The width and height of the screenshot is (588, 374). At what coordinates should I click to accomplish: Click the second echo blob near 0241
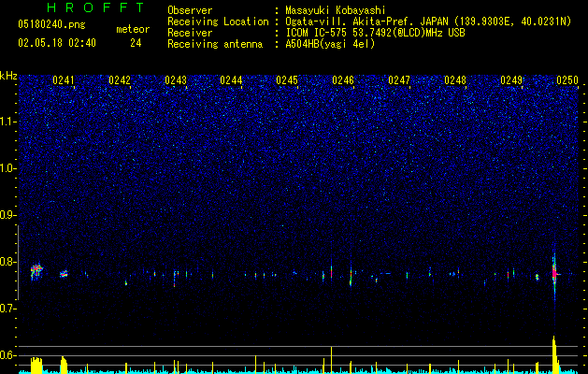click(x=64, y=274)
